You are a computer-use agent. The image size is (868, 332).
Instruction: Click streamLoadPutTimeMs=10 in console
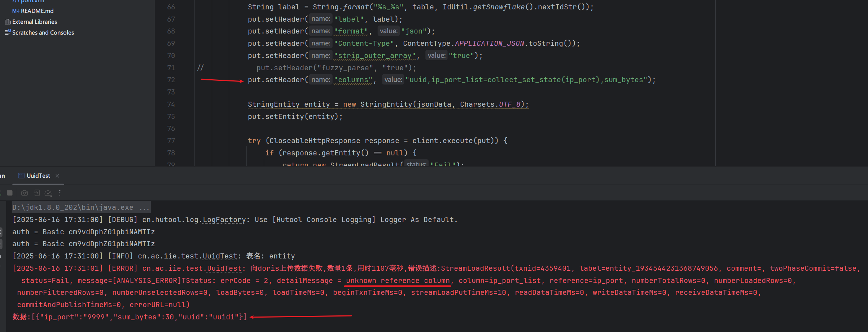point(459,293)
